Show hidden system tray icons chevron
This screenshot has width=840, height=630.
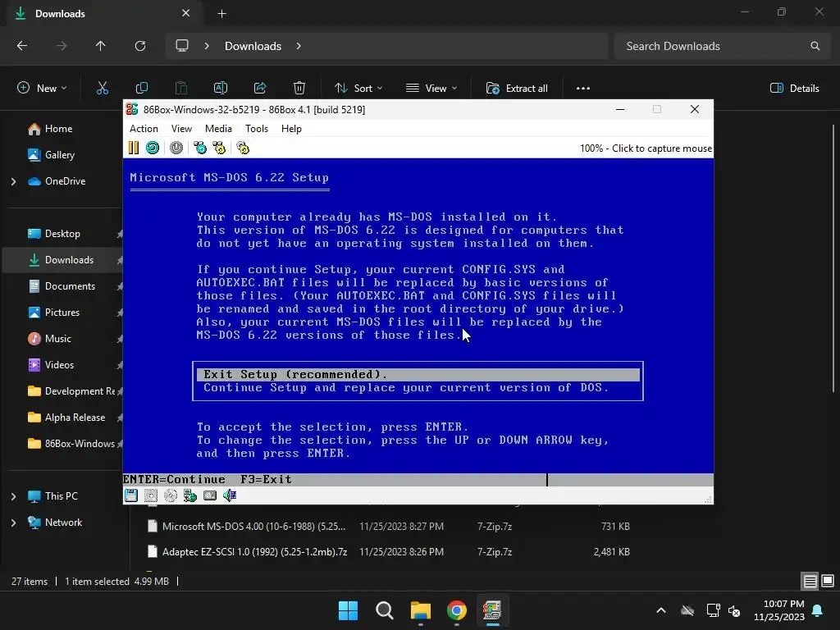[661, 610]
